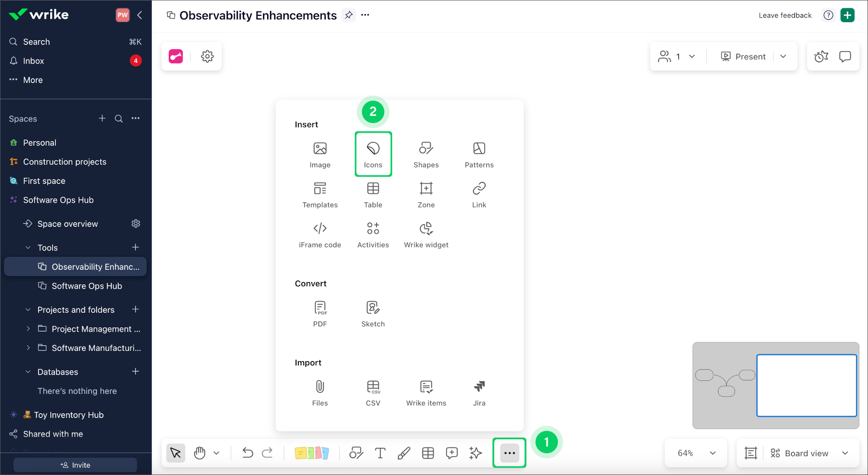Choose the pen drawing tool
The width and height of the screenshot is (868, 475).
coord(404,453)
